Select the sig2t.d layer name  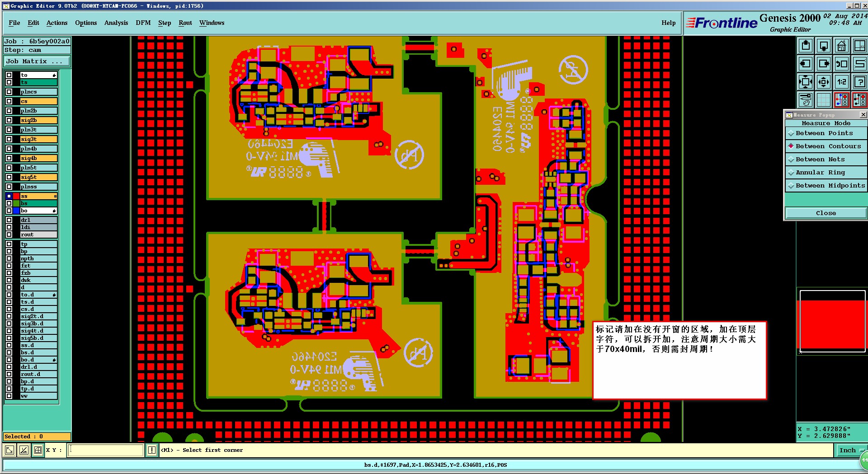click(x=39, y=316)
